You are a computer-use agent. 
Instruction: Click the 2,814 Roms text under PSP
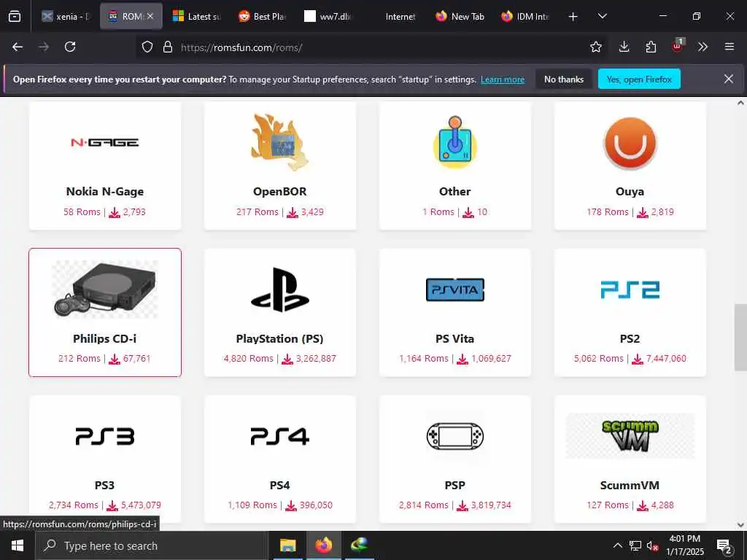(x=424, y=505)
